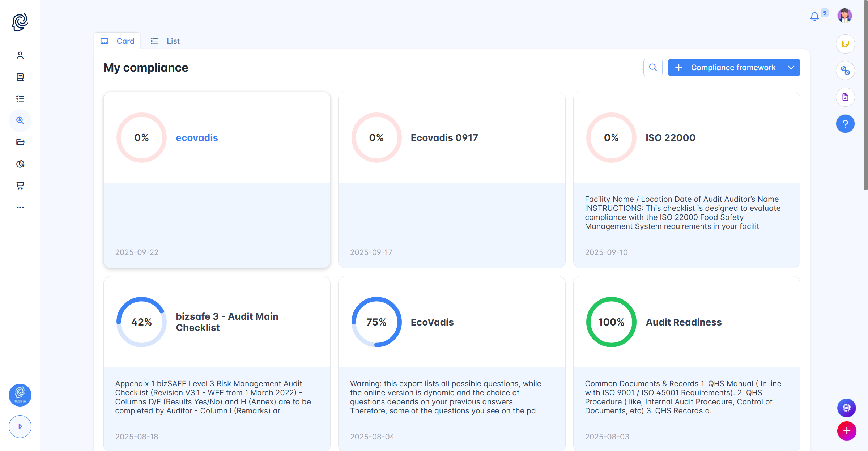Screen dimensions: 868x451
Task: Open the shopping cart sidebar icon
Action: pos(20,186)
